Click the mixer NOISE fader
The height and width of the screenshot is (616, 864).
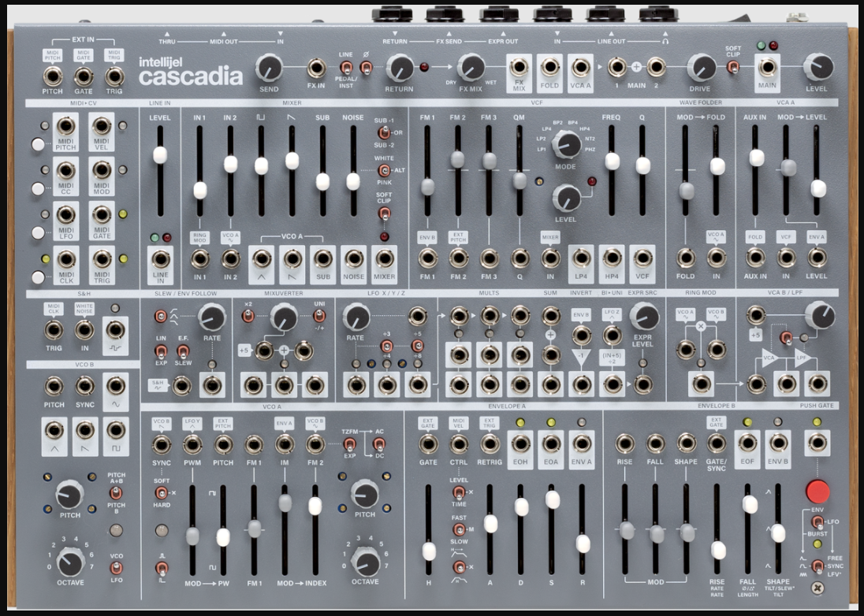[353, 182]
